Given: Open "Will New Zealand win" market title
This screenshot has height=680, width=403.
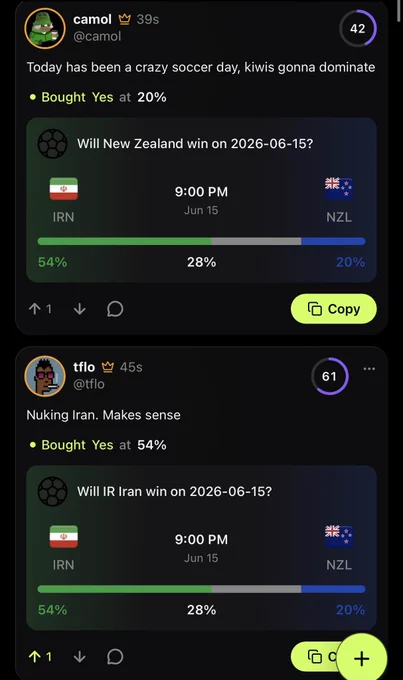Looking at the screenshot, I should pos(195,144).
